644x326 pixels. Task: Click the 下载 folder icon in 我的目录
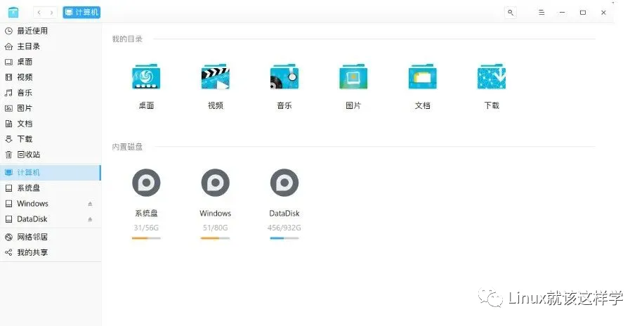tap(492, 77)
